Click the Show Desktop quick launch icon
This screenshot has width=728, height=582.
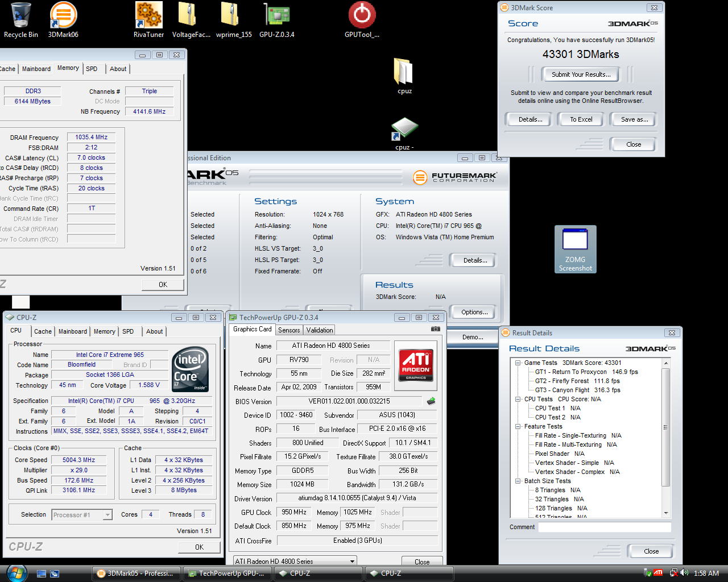pos(42,573)
